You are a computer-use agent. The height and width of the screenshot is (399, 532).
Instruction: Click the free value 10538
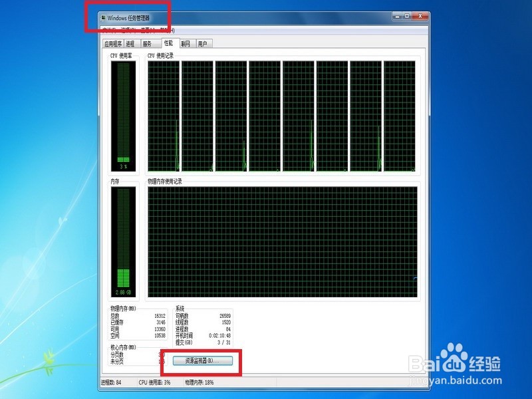160,336
